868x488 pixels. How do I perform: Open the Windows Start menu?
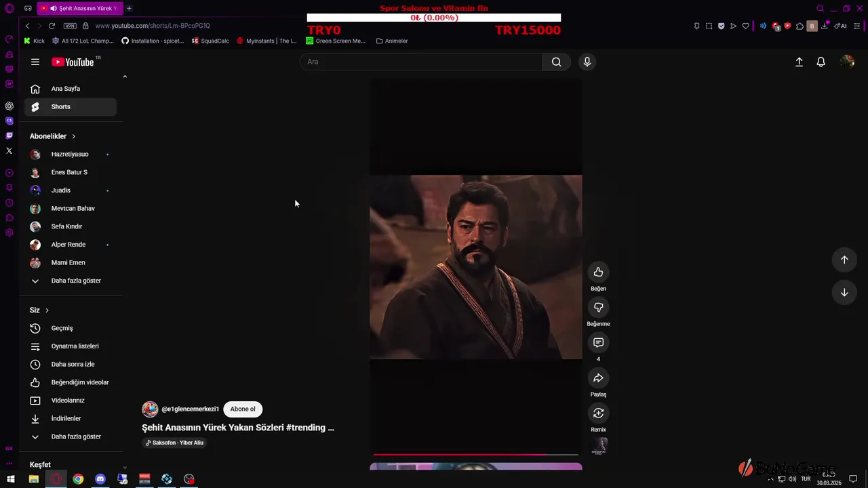click(x=12, y=479)
